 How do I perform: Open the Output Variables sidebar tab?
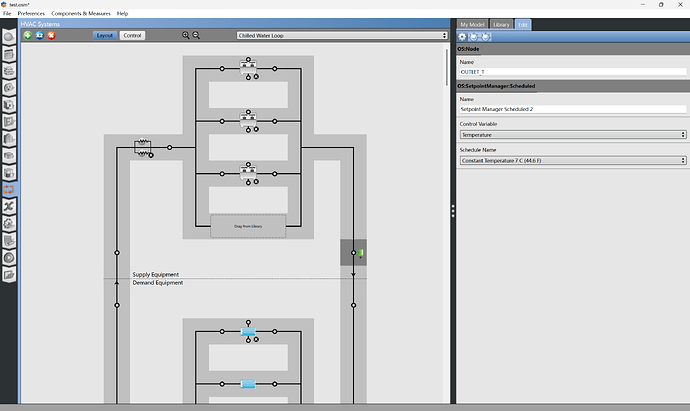[9, 206]
